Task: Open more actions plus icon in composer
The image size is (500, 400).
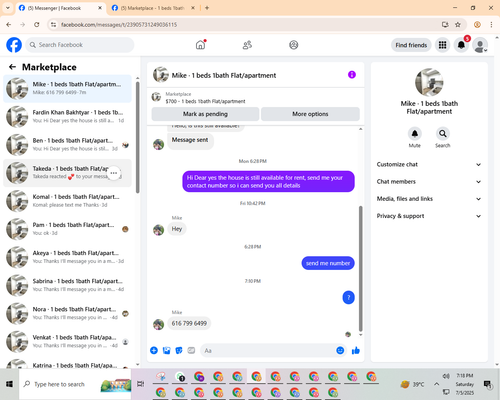Action: click(x=154, y=350)
